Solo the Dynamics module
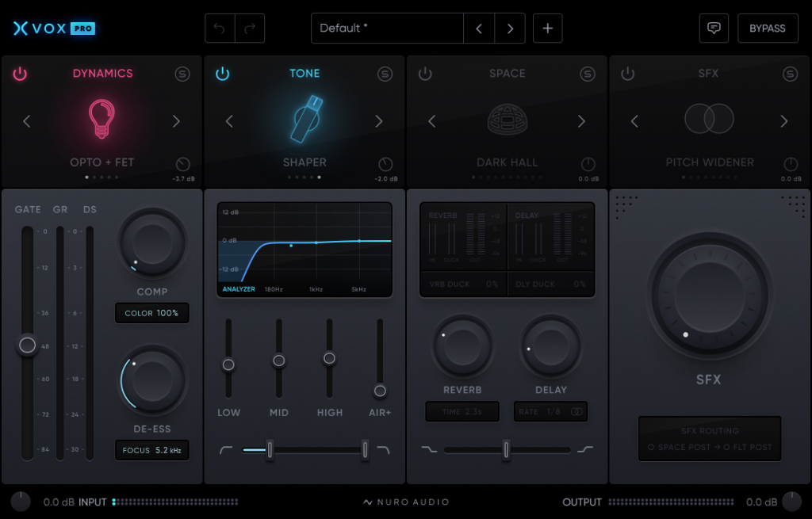This screenshot has width=812, height=519. click(182, 74)
